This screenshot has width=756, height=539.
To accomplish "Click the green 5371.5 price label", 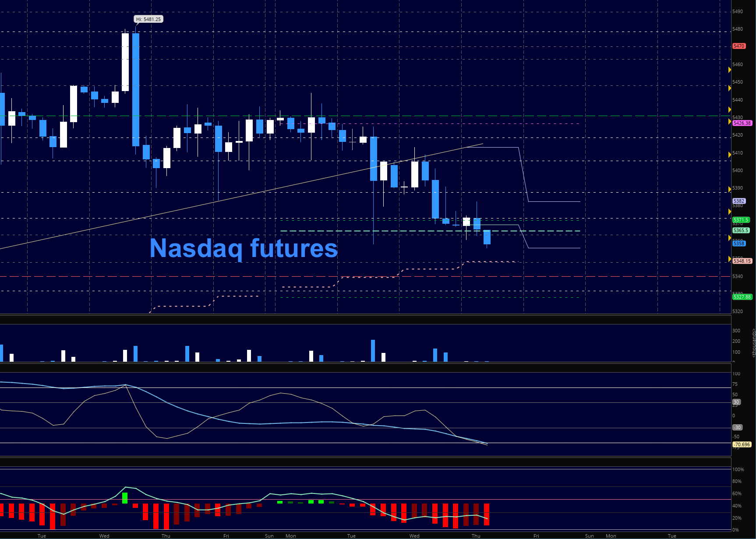I will pos(741,220).
